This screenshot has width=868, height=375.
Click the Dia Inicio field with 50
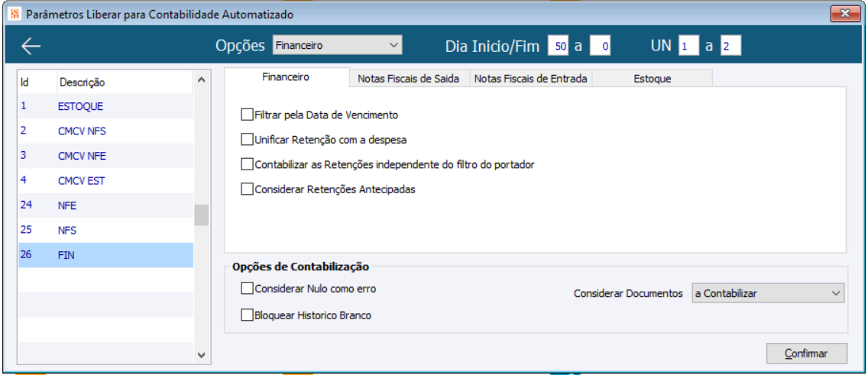pos(559,47)
